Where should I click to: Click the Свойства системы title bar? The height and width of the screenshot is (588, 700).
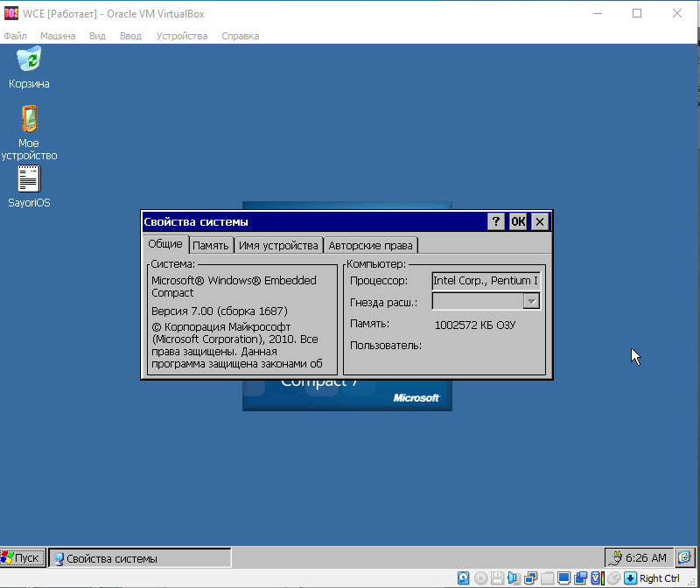click(x=315, y=221)
